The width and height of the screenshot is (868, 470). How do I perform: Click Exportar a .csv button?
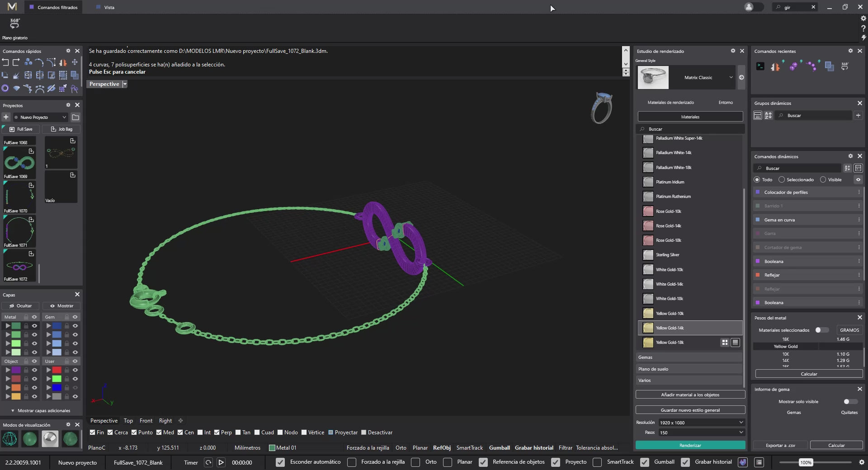780,446
